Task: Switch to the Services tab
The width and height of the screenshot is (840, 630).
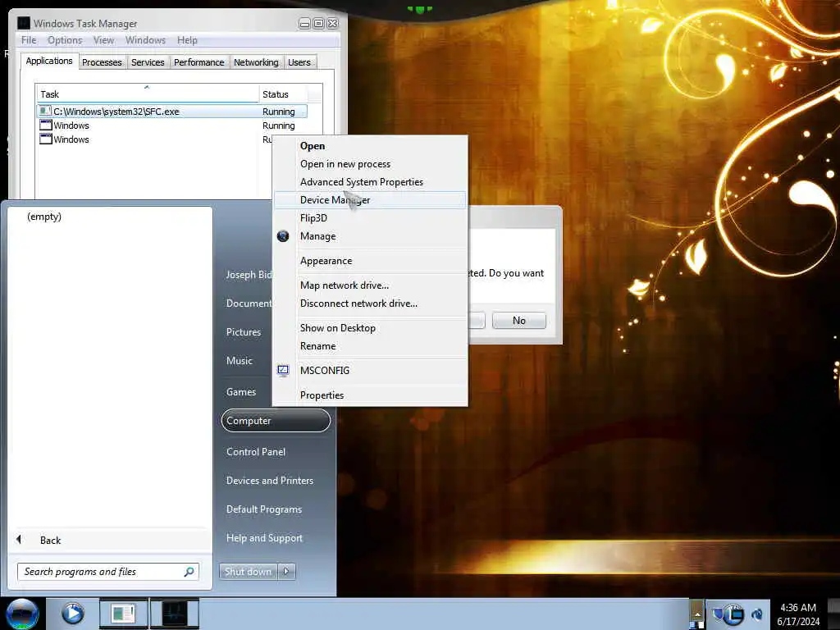Action: coord(148,62)
